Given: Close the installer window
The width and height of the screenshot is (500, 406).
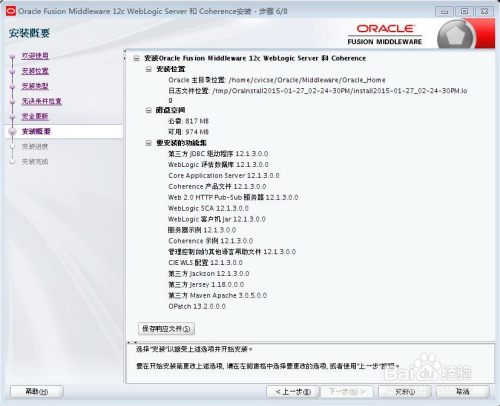Looking at the screenshot, I should 484,11.
